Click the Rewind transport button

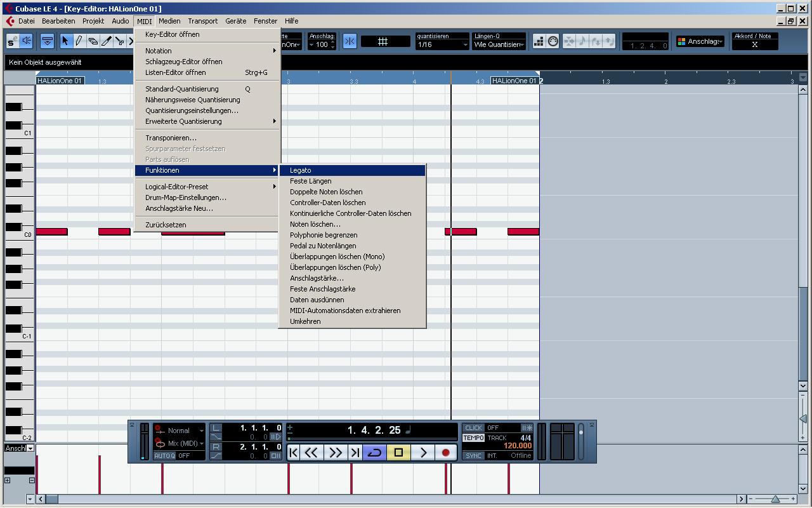tap(311, 452)
